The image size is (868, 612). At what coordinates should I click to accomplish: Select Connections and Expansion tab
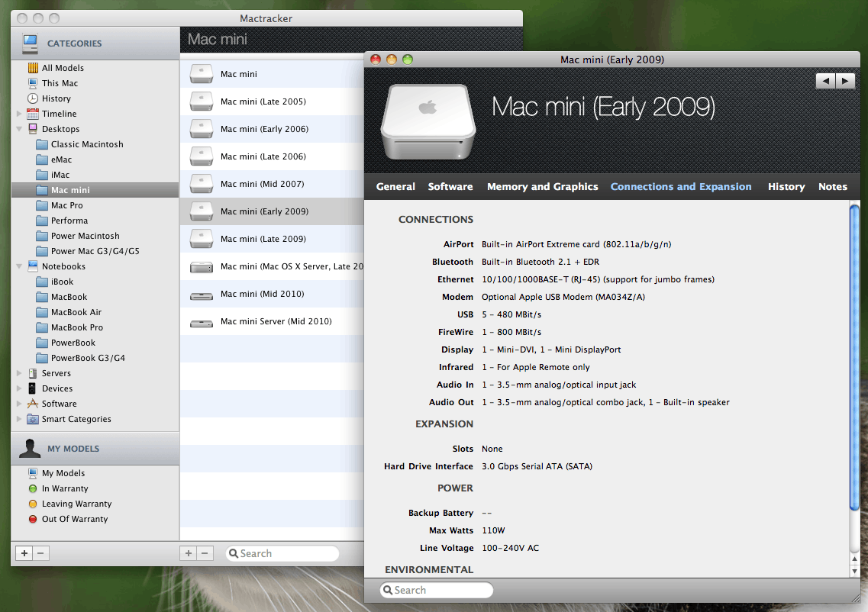(681, 186)
